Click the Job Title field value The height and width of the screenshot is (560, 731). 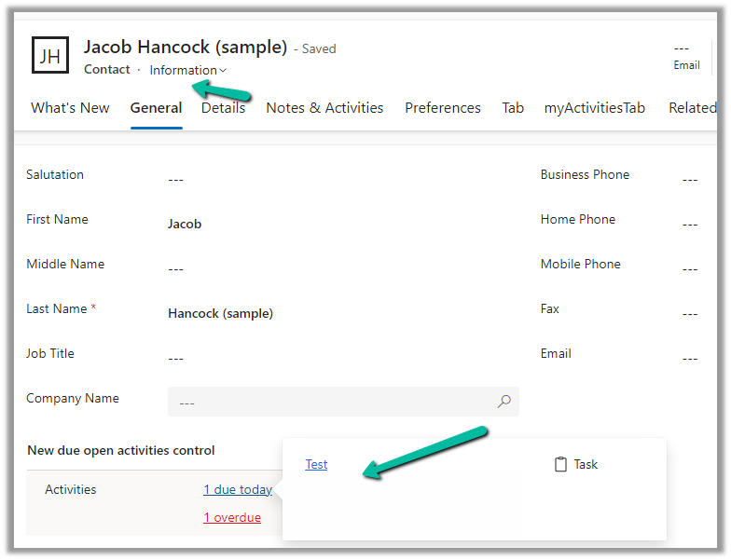(x=176, y=358)
